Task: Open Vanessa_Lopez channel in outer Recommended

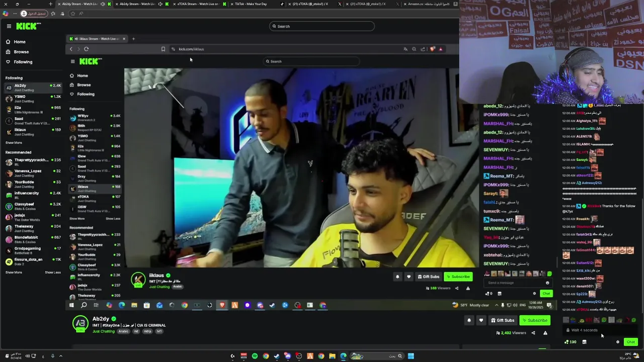Action: [33, 173]
